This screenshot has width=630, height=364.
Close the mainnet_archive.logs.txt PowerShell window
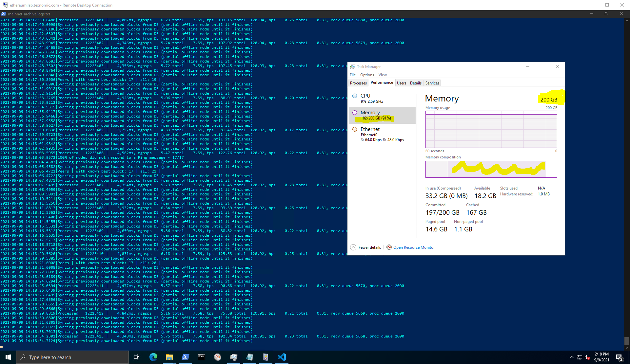(x=621, y=14)
